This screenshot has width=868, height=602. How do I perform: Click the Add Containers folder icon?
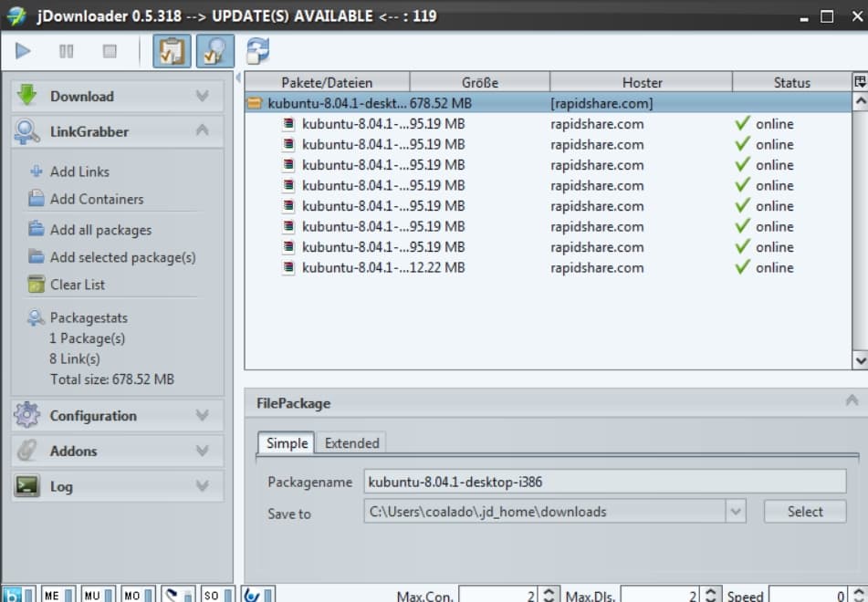(37, 198)
